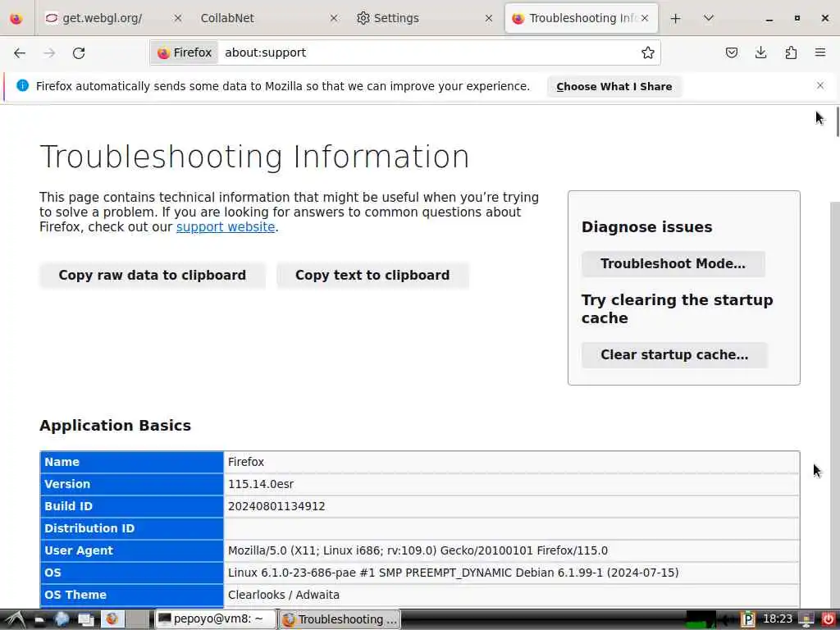Close the get.webgl.org tab
The height and width of the screenshot is (630, 840).
click(178, 18)
